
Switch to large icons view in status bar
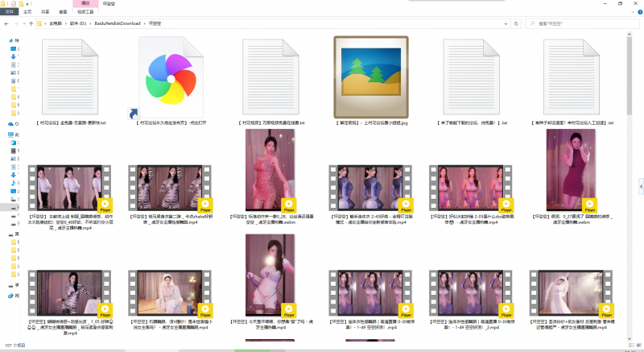pyautogui.click(x=638, y=346)
